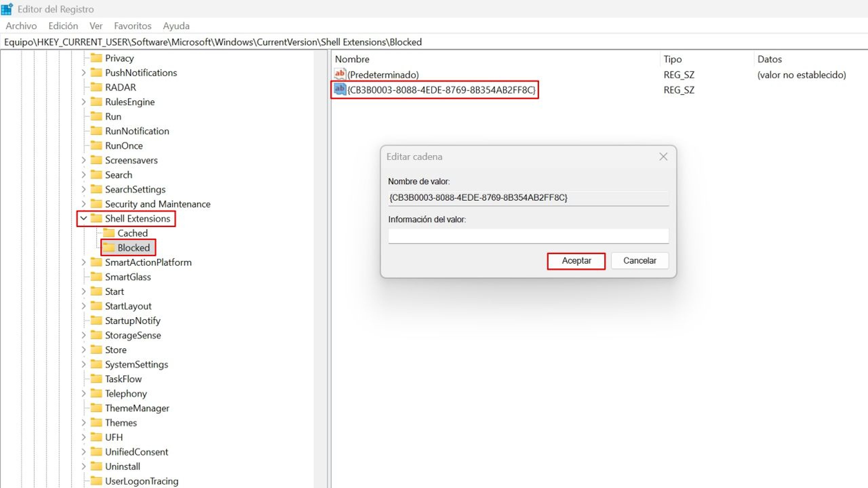Click the (Predeterminado) string value icon
This screenshot has height=488, width=868.
tap(340, 74)
